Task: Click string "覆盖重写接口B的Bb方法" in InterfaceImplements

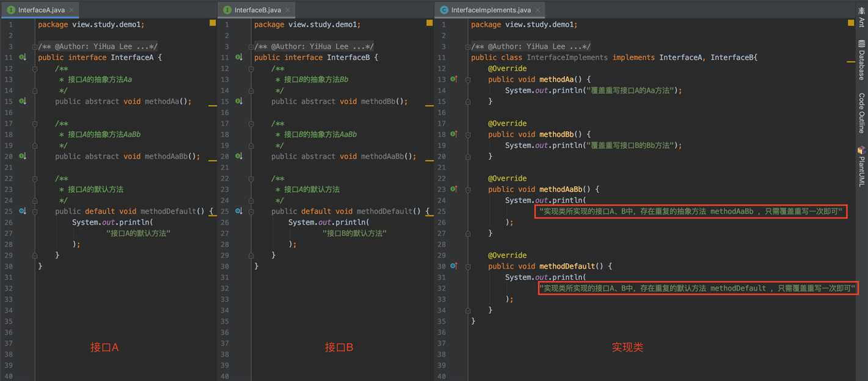Action: coord(630,145)
